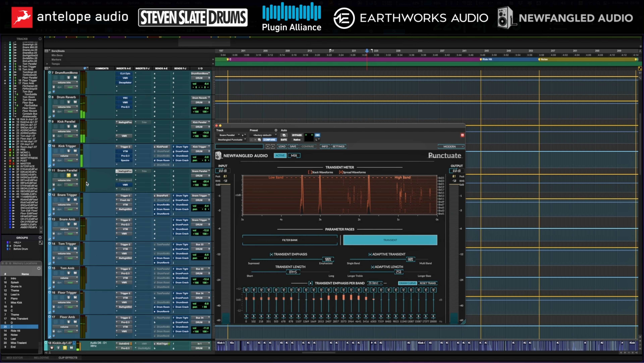This screenshot has height=363, width=644.
Task: Open automation read dropdown on Drum Reverb
Action: (x=71, y=112)
